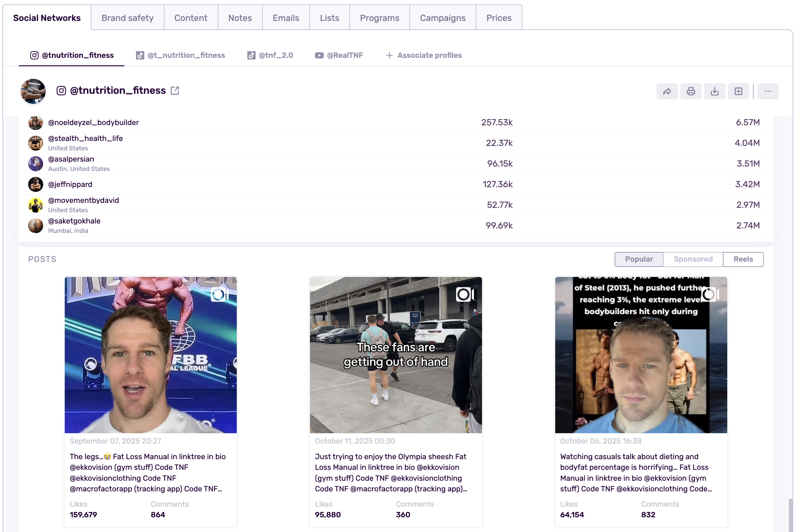
Task: Open the 'These fans are getting out of hand' post thumbnail
Action: (x=395, y=354)
